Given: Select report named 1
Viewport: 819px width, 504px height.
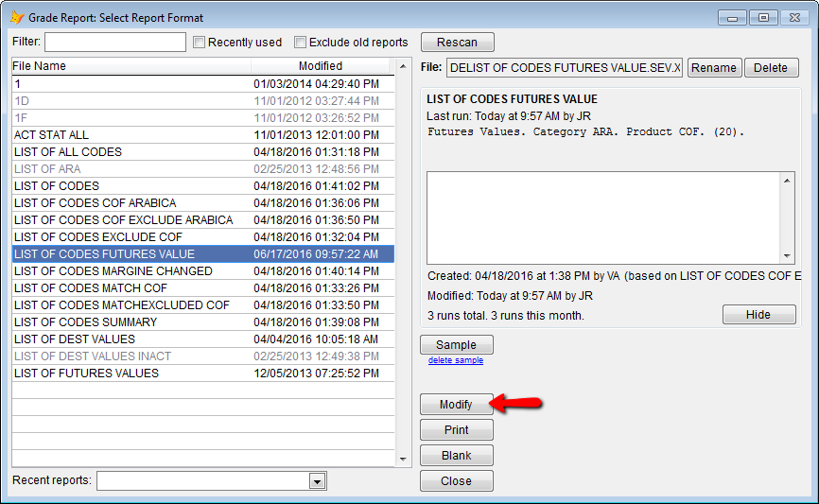Looking at the screenshot, I should coord(203,84).
